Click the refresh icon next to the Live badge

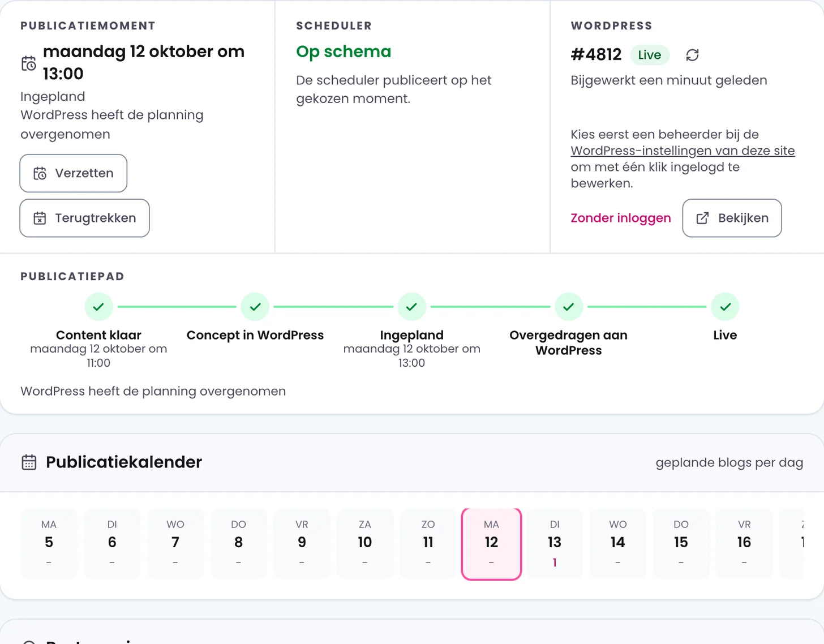[x=692, y=55]
